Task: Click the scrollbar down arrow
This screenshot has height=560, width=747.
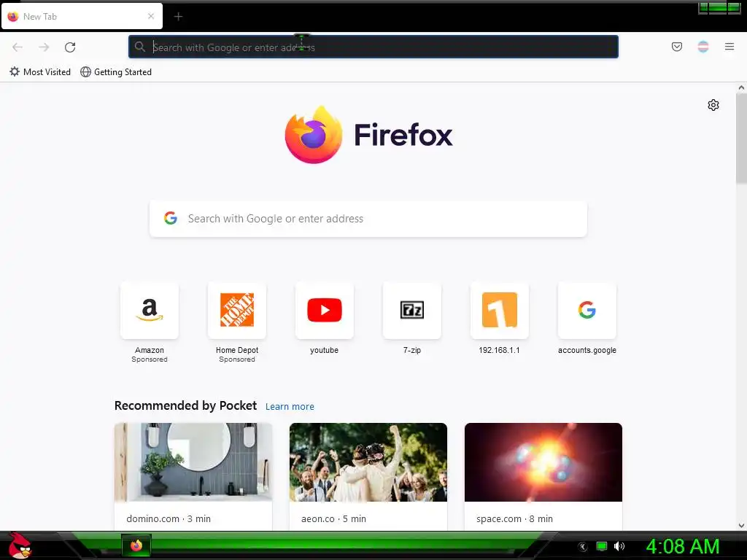Action: click(741, 526)
